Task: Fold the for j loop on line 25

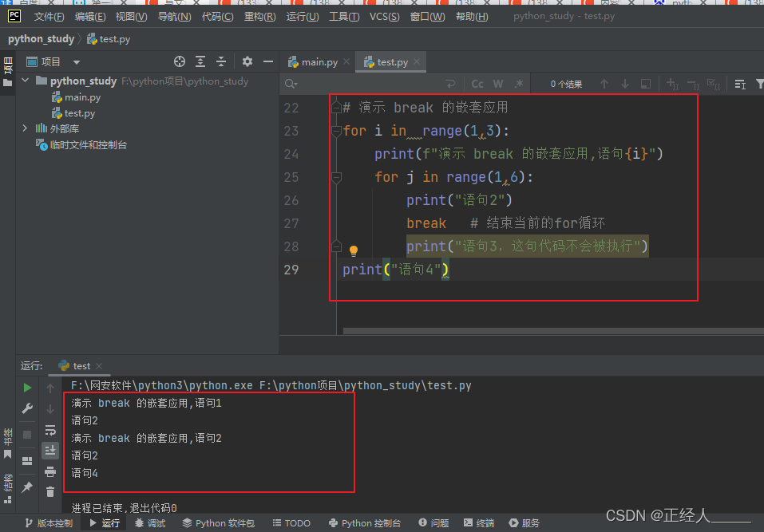Action: click(x=336, y=177)
